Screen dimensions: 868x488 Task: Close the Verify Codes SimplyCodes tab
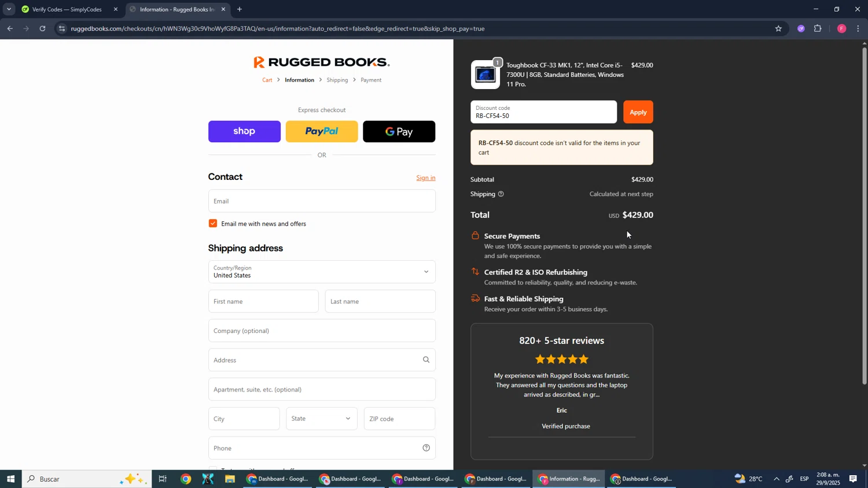(115, 9)
